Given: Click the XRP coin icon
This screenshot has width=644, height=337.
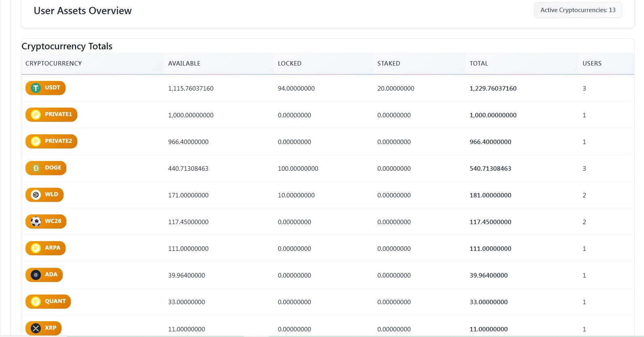Looking at the screenshot, I should coord(36,328).
